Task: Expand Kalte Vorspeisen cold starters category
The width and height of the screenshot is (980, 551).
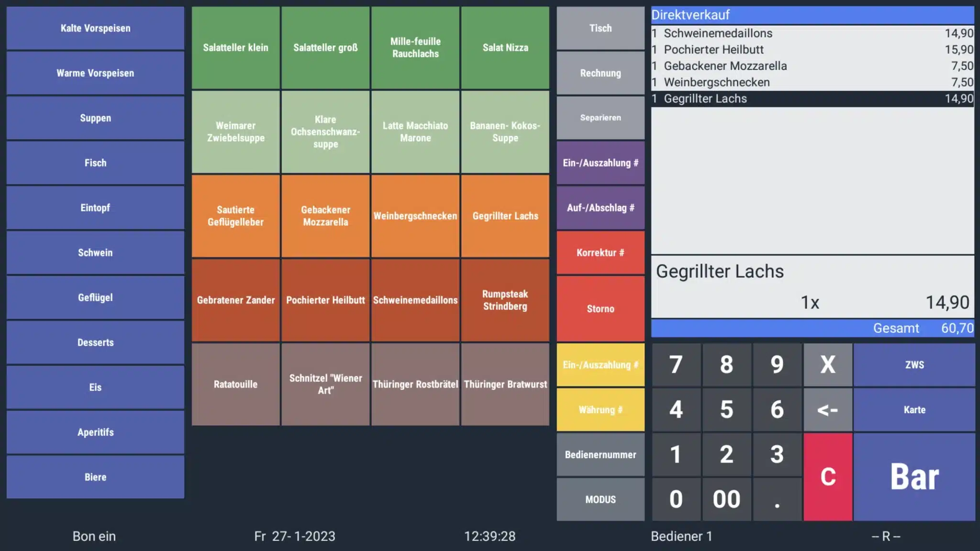Action: pos(95,28)
